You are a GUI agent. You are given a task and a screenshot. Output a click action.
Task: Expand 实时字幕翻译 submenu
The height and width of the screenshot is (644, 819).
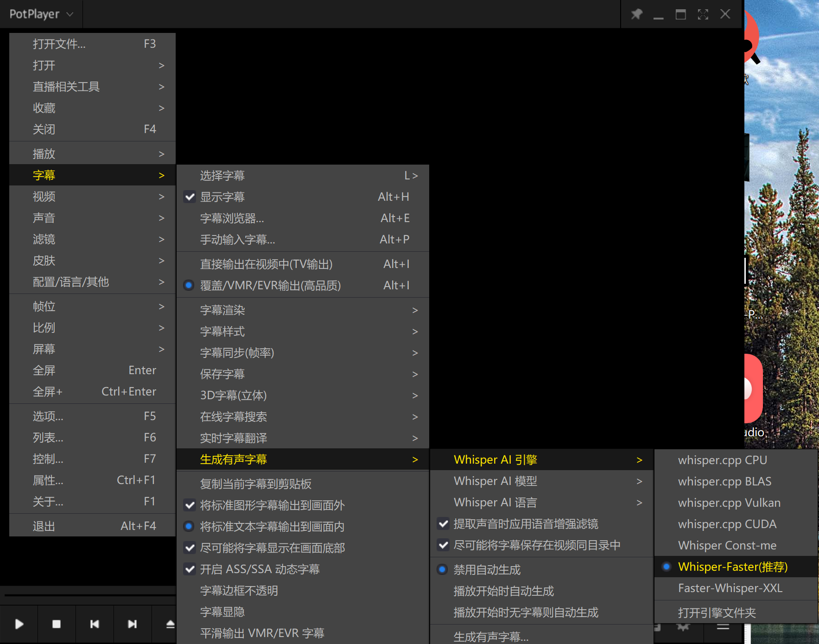click(303, 438)
